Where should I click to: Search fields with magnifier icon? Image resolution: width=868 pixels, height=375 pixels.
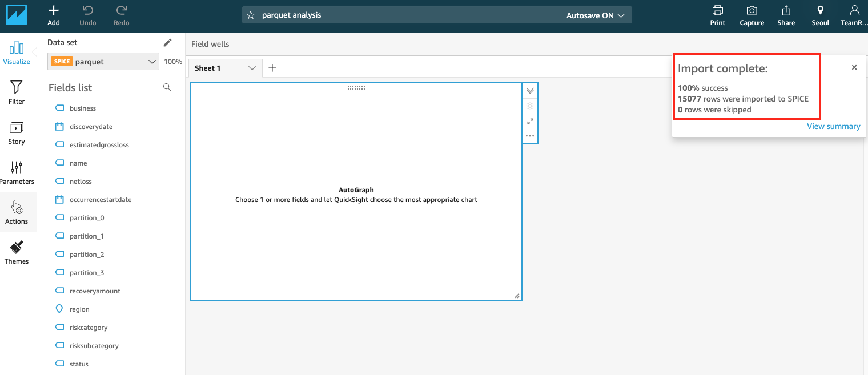point(167,87)
